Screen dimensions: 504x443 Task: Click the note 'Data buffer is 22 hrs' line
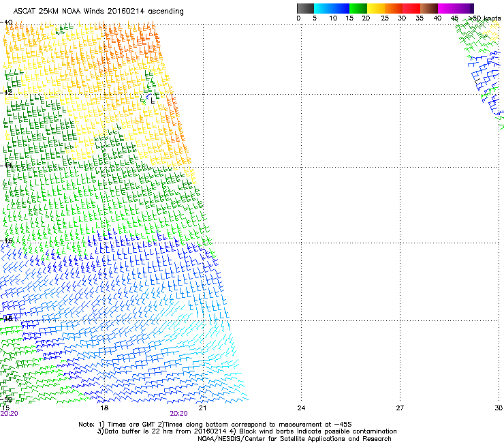tap(247, 431)
